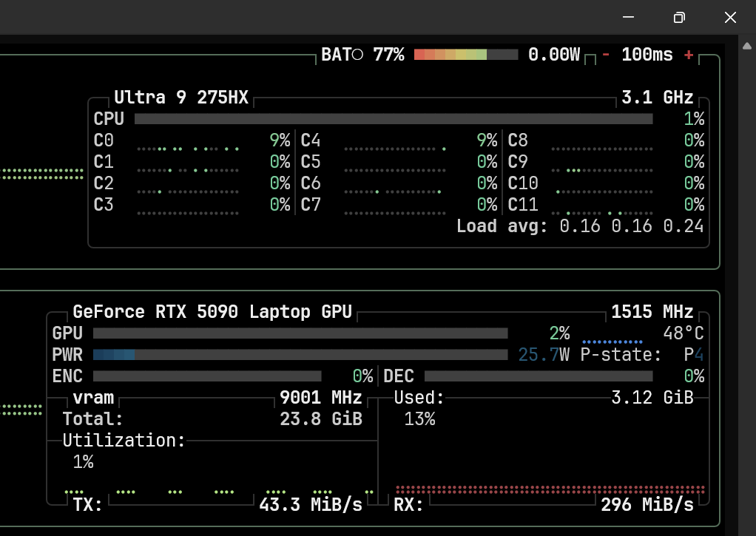756x536 pixels.
Task: Select core C1 row label
Action: (x=104, y=161)
